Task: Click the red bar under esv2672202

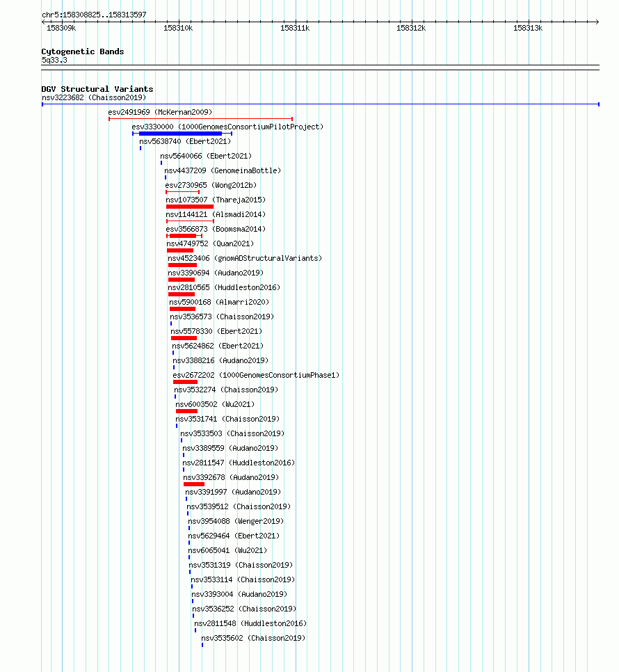Action: (x=186, y=381)
